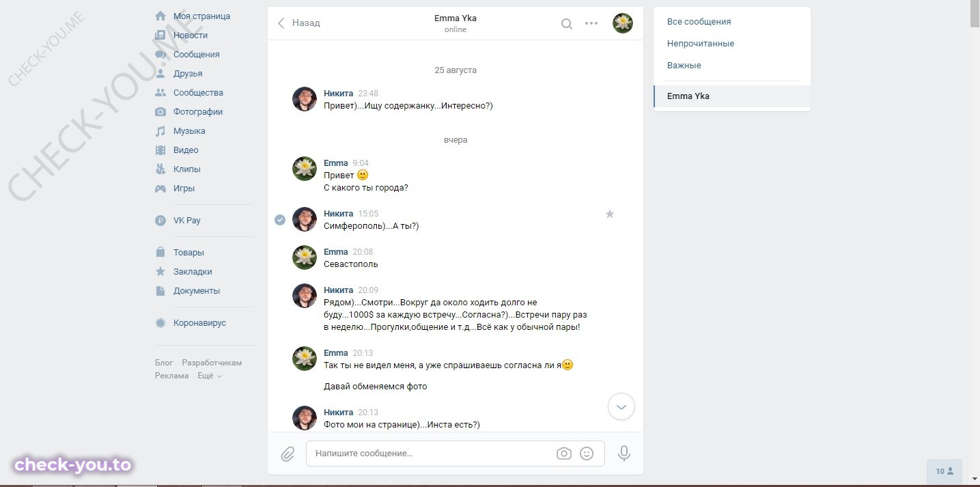
Task: Click the VK Pay ruble icon
Action: (x=160, y=220)
